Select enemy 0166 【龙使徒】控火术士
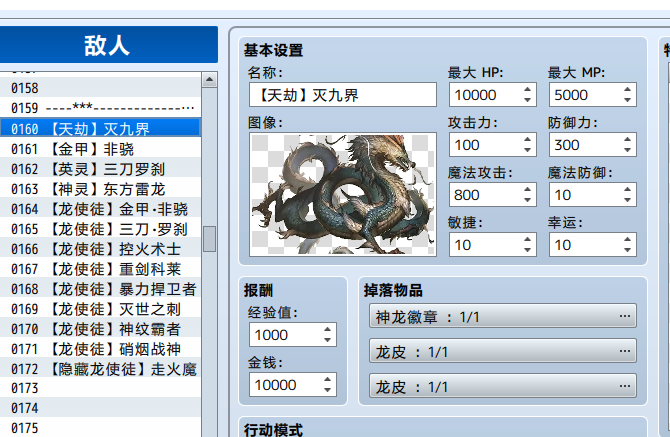 pos(100,249)
